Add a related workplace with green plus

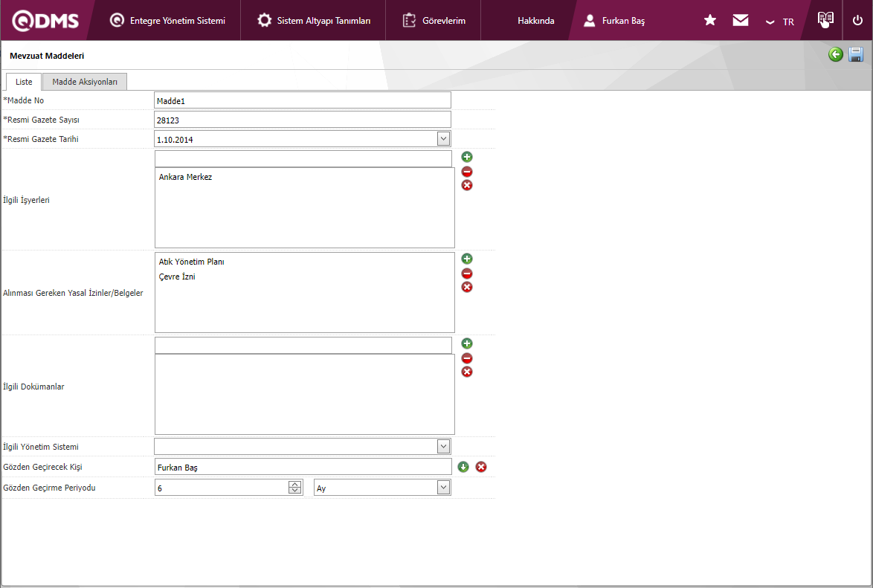pos(467,157)
